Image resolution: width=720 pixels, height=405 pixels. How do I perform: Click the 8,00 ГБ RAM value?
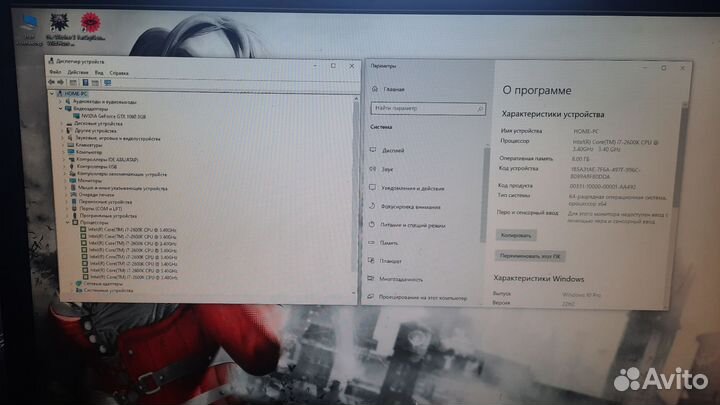coord(580,159)
